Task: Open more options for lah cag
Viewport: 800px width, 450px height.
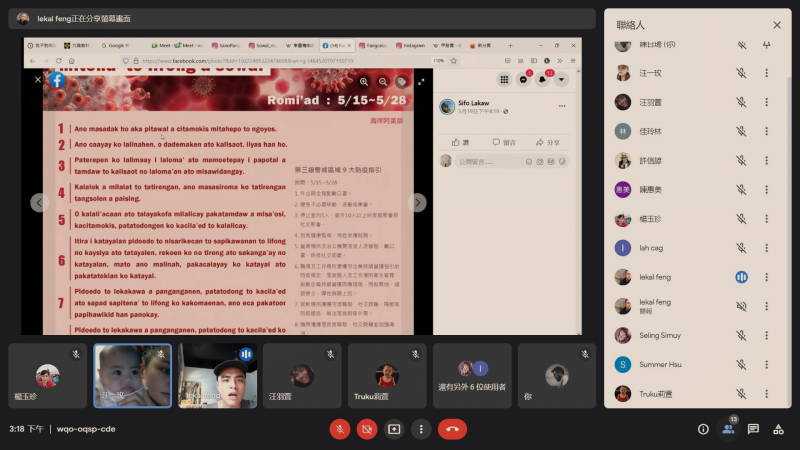Action: 766,248
